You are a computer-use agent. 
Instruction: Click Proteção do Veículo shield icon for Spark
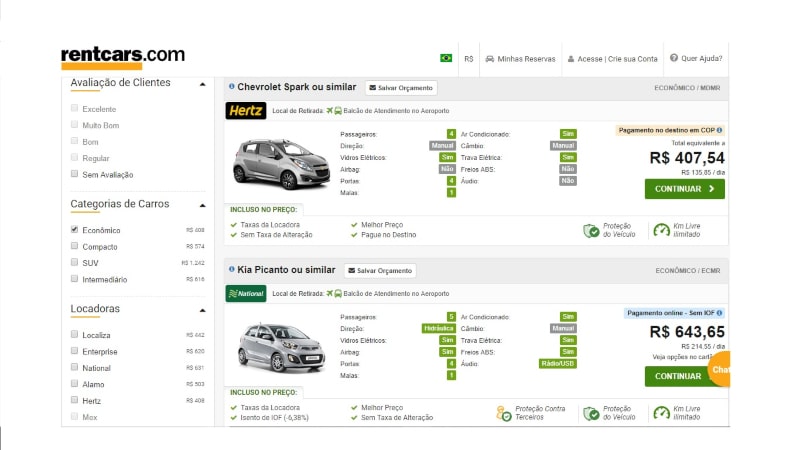click(x=591, y=231)
